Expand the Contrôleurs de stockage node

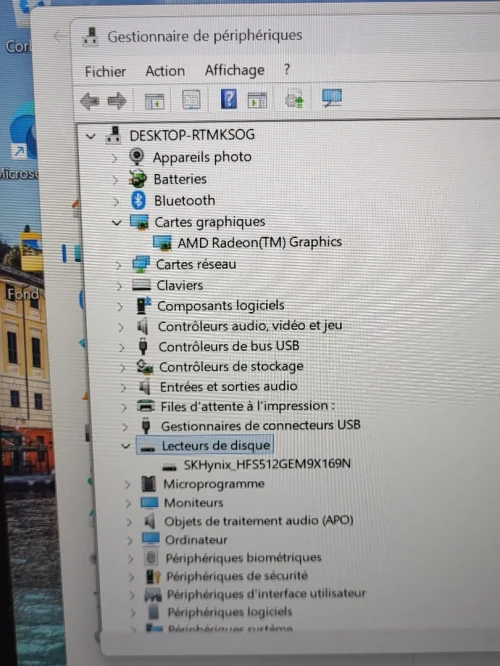122,368
